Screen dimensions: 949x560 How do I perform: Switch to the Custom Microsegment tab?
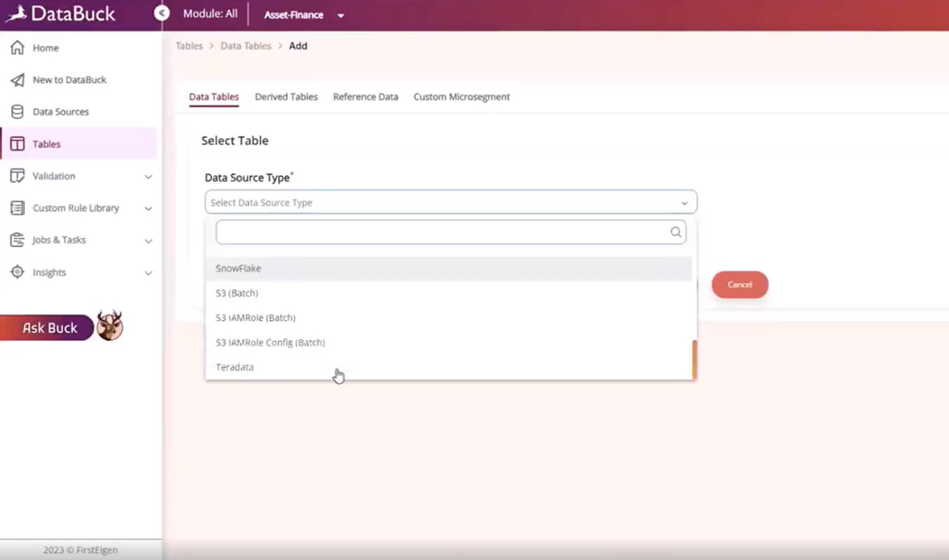click(x=462, y=97)
